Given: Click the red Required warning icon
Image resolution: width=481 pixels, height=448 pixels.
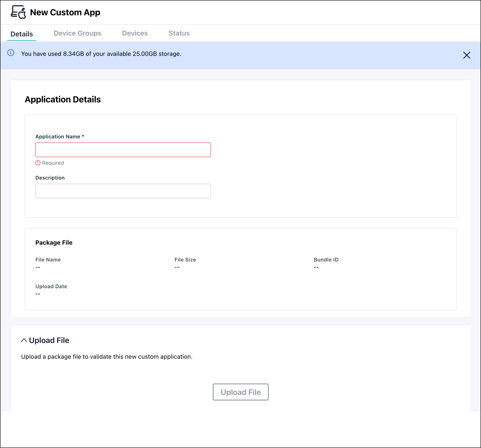Looking at the screenshot, I should click(x=38, y=163).
